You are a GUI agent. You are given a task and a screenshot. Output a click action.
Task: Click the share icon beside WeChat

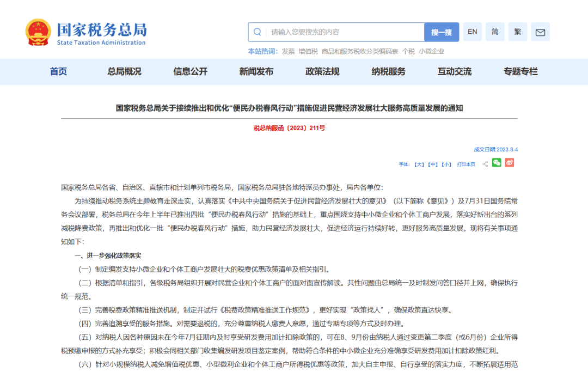click(x=485, y=164)
